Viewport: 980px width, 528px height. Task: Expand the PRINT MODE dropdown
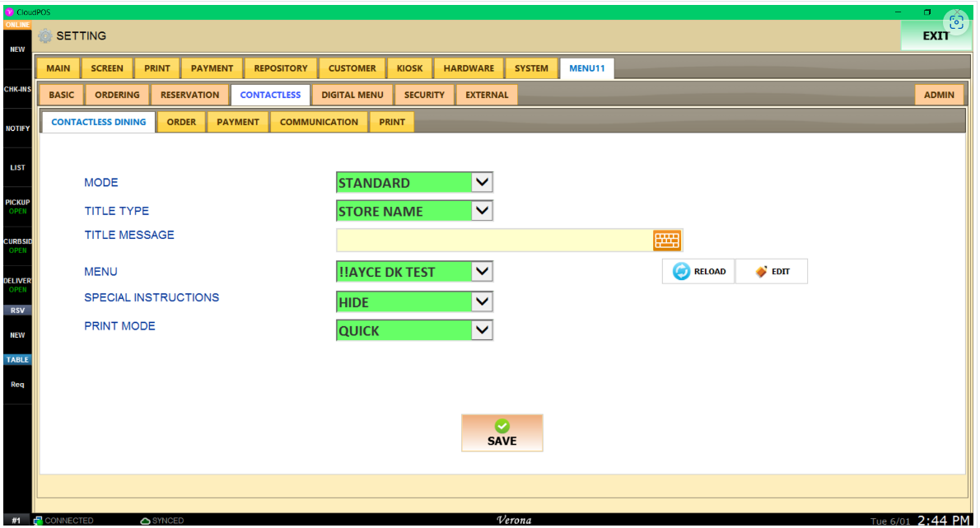(482, 330)
